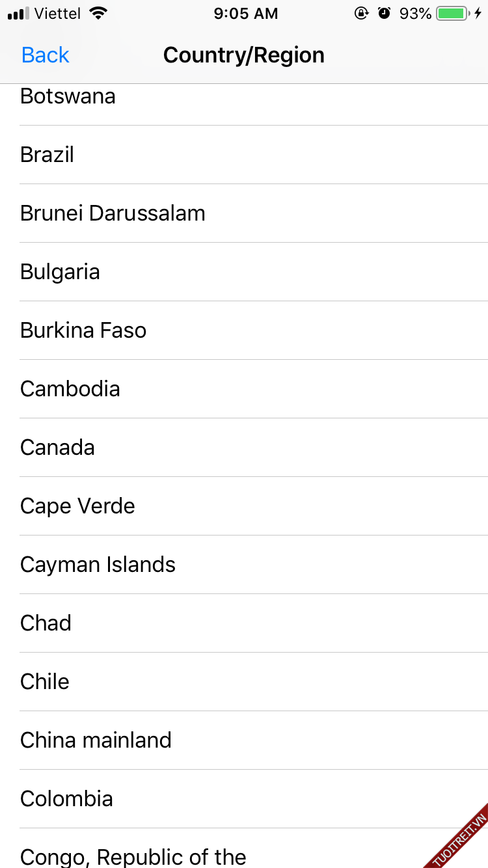This screenshot has height=868, width=488.
Task: Tap the Back button
Action: pyautogui.click(x=45, y=55)
